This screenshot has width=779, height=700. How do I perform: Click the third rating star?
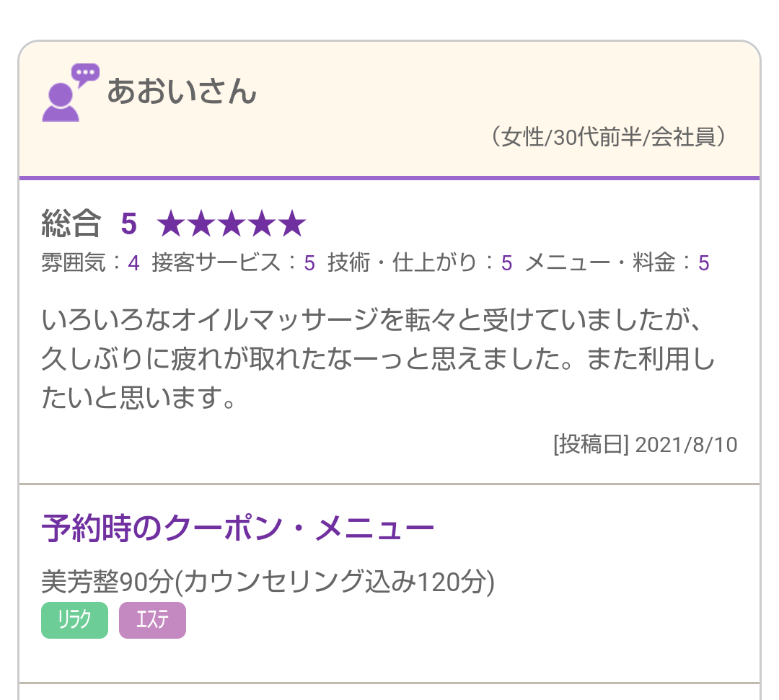(x=232, y=225)
